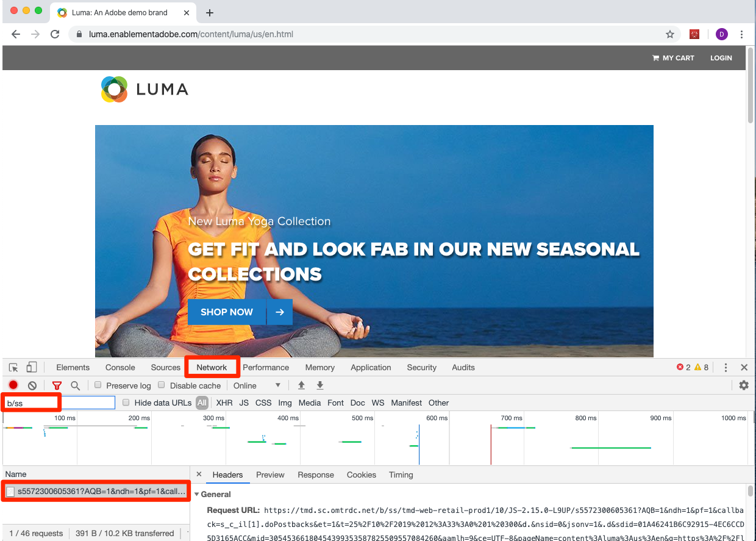756x541 pixels.
Task: View the Preview tab of request
Action: [x=270, y=475]
